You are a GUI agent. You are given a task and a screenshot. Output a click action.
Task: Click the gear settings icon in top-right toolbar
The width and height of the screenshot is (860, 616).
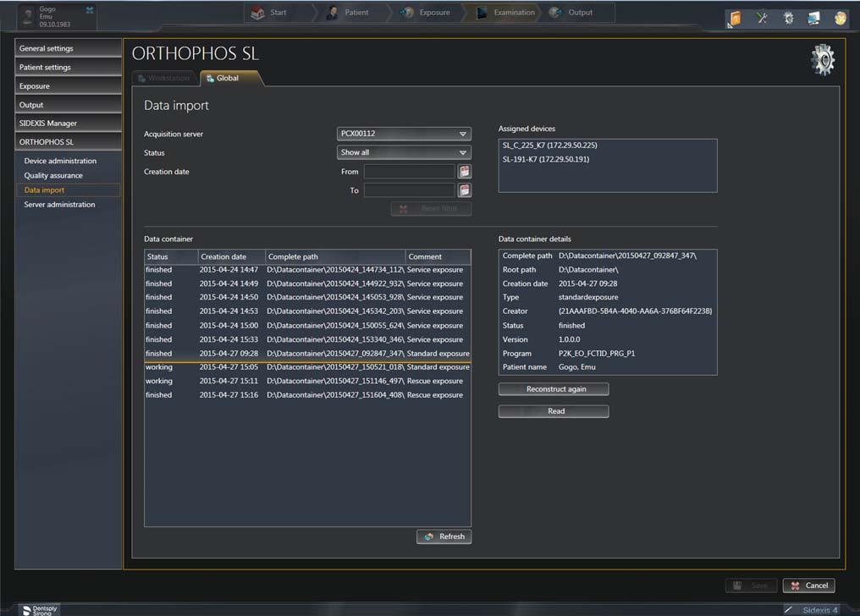click(x=788, y=19)
